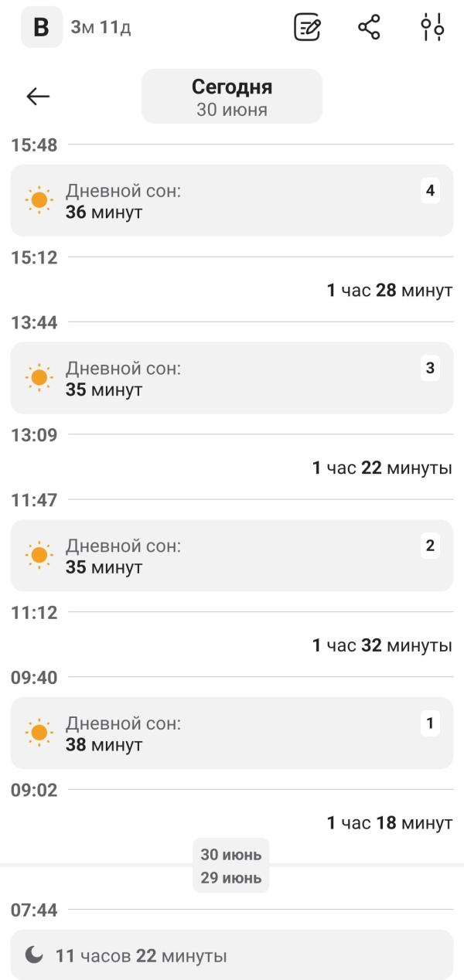The image size is (464, 980).
Task: Select the 35-minute nap numbered 2
Action: tap(232, 556)
